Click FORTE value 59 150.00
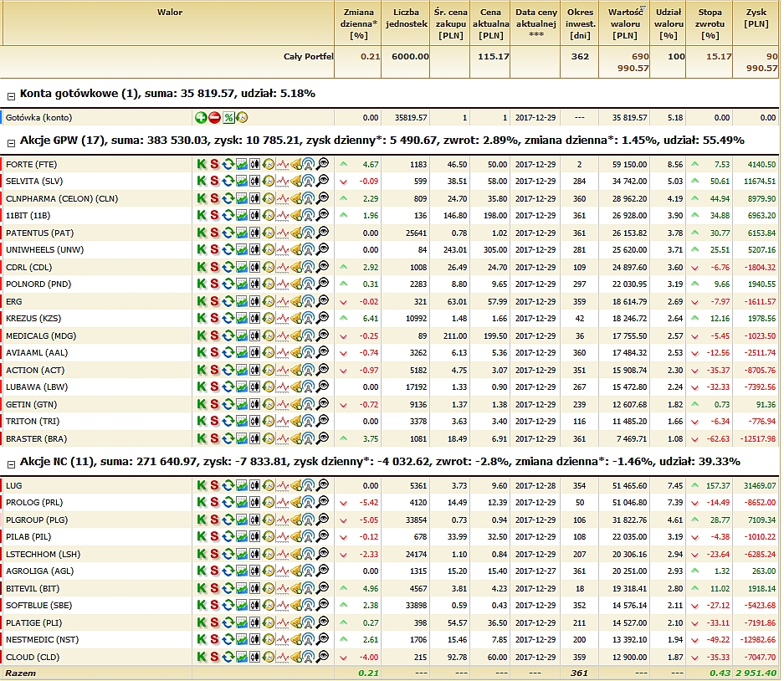This screenshot has height=681, width=784. 629,165
